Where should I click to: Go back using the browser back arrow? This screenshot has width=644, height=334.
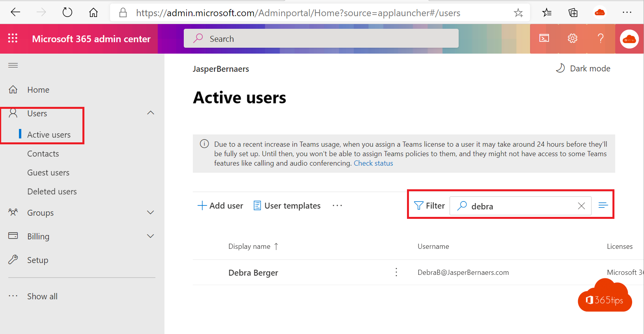15,12
